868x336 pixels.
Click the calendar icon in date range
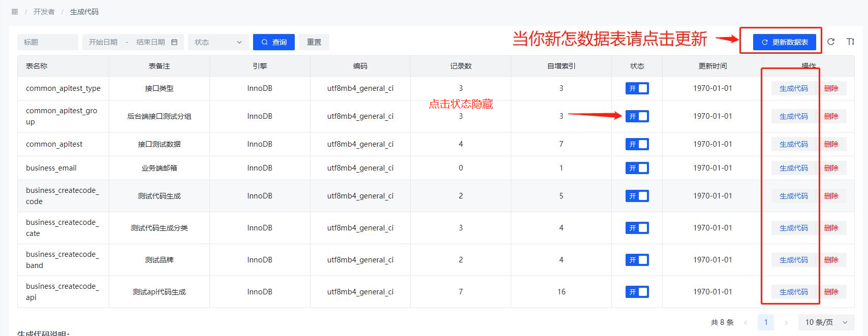[x=174, y=42]
